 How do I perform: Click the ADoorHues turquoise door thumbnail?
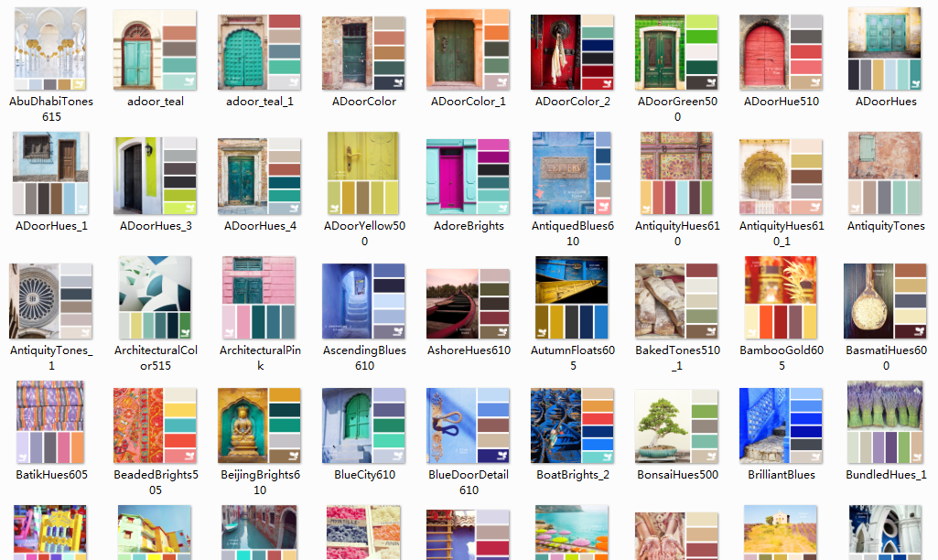point(885,48)
